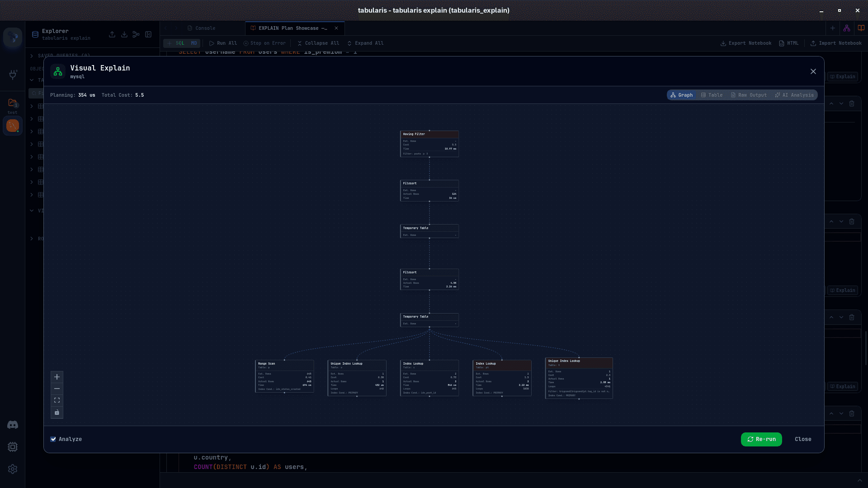Click the Explorer download icon

[x=124, y=34]
